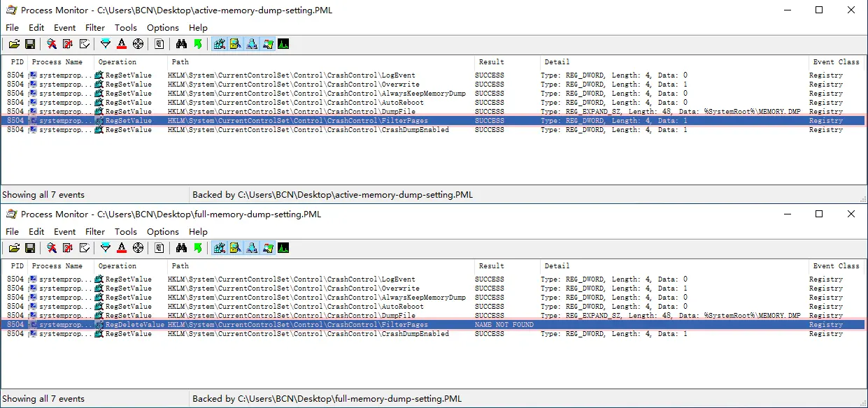Click target crosshair icon in active-memory-dump window

(138, 44)
